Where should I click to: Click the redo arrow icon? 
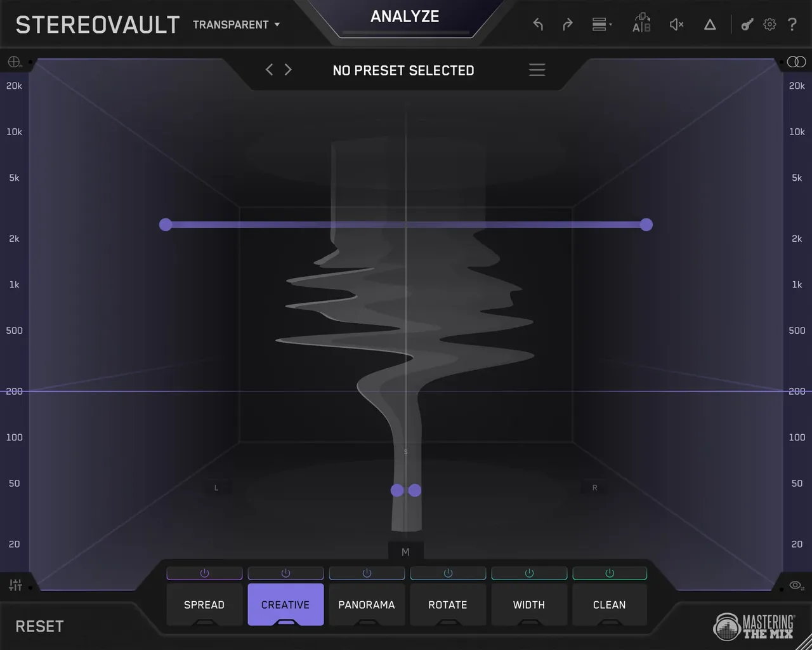point(568,25)
